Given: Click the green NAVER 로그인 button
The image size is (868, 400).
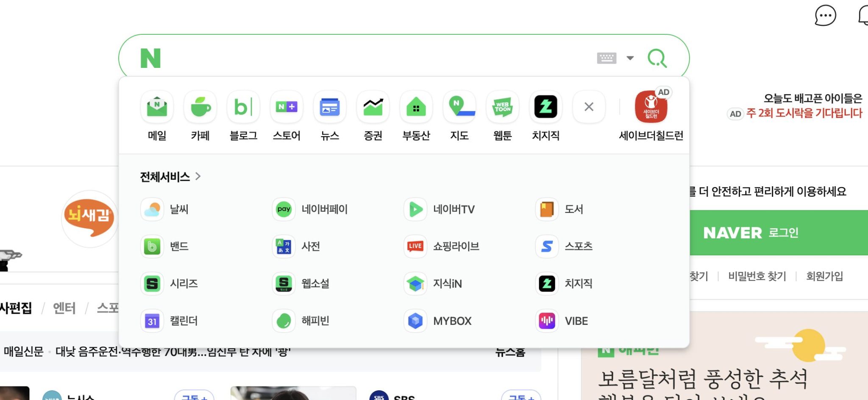Looking at the screenshot, I should (779, 233).
